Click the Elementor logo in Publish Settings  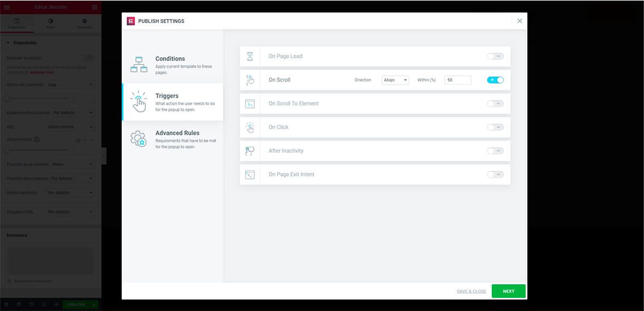coord(130,21)
